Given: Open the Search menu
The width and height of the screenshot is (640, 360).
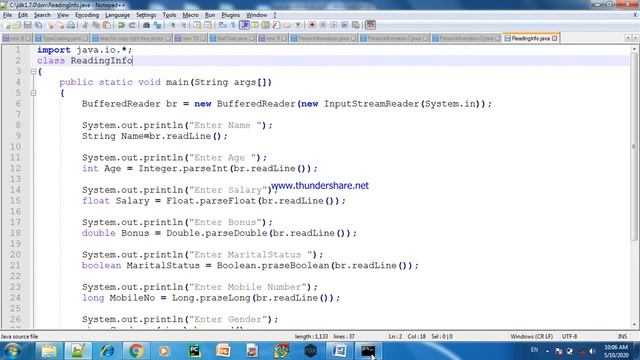Looking at the screenshot, I should (42, 15).
